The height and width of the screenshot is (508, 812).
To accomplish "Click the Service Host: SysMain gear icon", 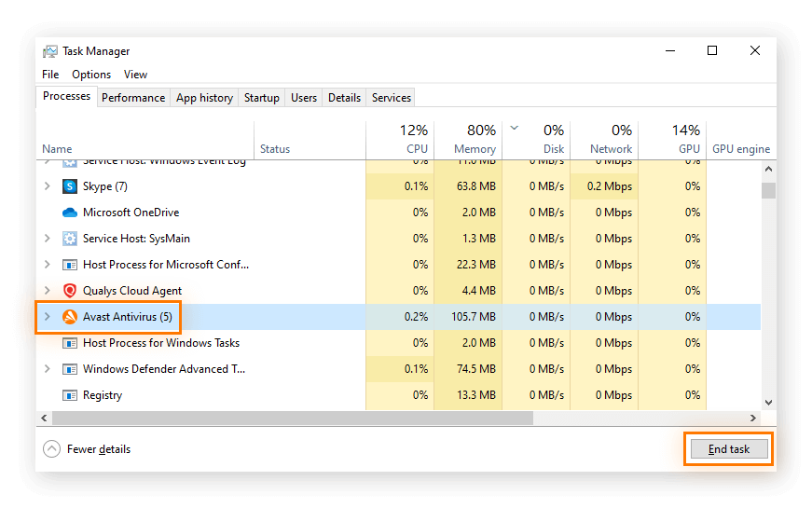I will point(69,239).
